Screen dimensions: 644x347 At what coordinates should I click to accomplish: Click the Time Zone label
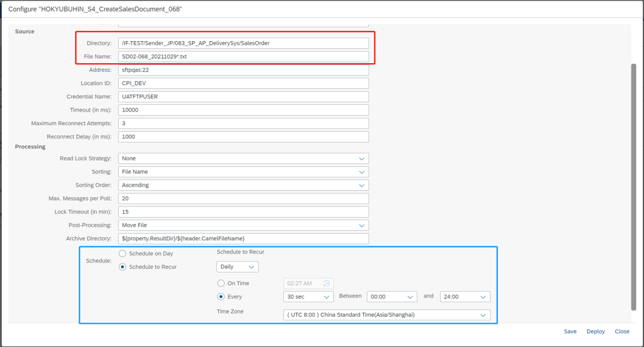pos(230,312)
